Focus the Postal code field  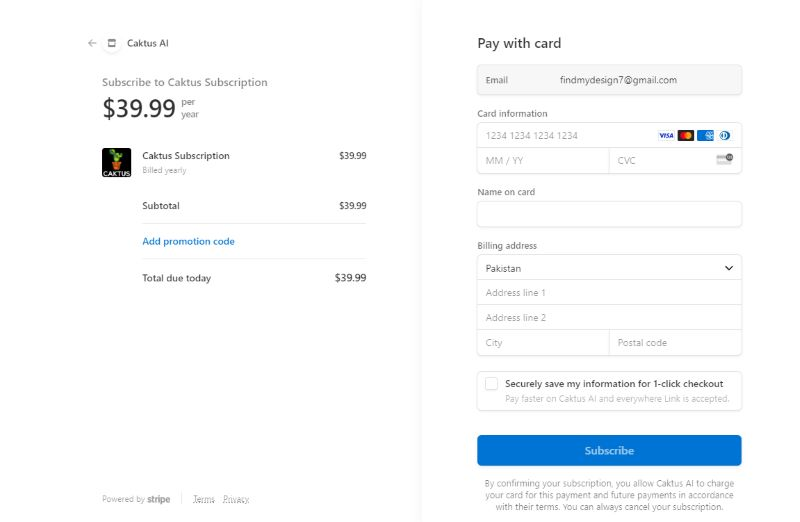pos(676,343)
